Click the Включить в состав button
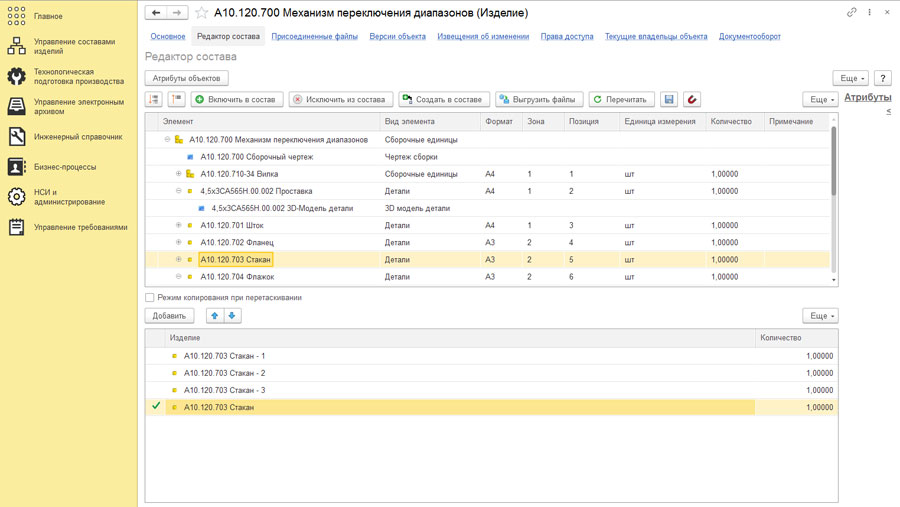The image size is (900, 507). (237, 100)
